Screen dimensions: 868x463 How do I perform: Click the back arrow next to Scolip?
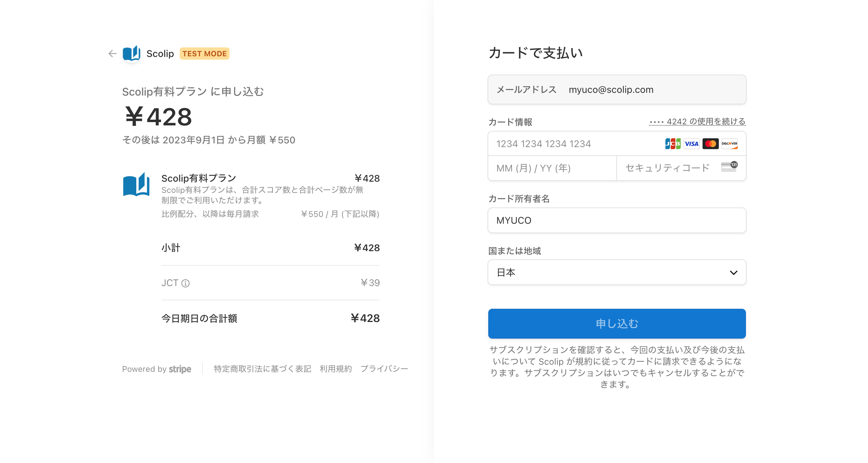(112, 54)
